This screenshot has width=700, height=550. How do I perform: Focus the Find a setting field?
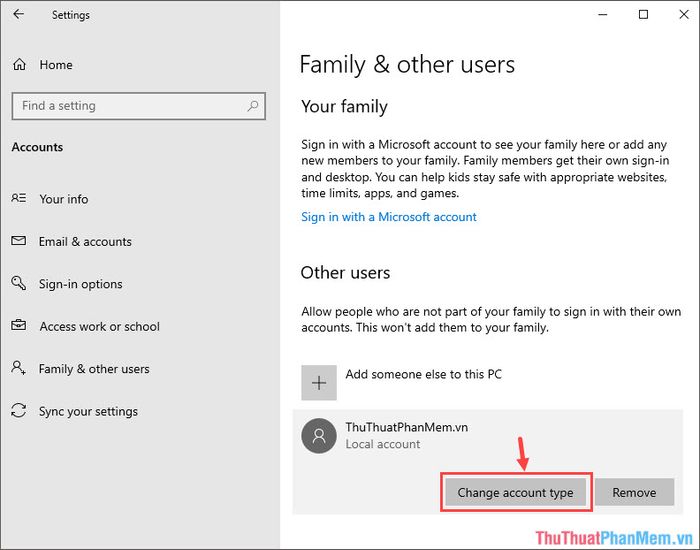(139, 106)
